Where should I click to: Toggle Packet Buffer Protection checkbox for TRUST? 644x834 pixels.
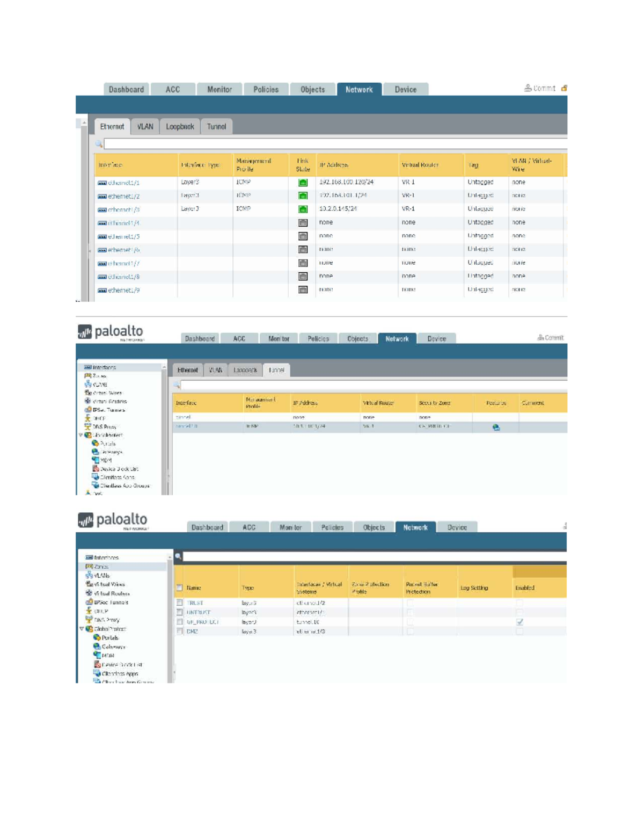click(x=410, y=603)
